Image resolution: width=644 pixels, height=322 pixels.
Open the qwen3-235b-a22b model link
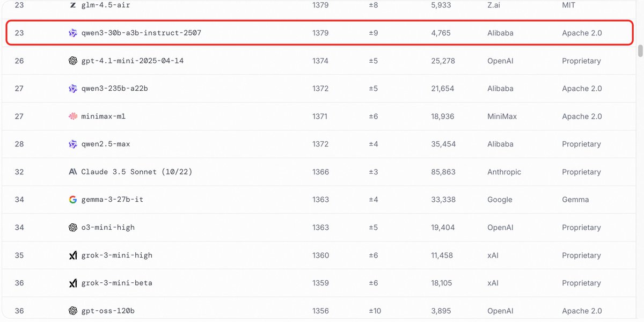114,89
